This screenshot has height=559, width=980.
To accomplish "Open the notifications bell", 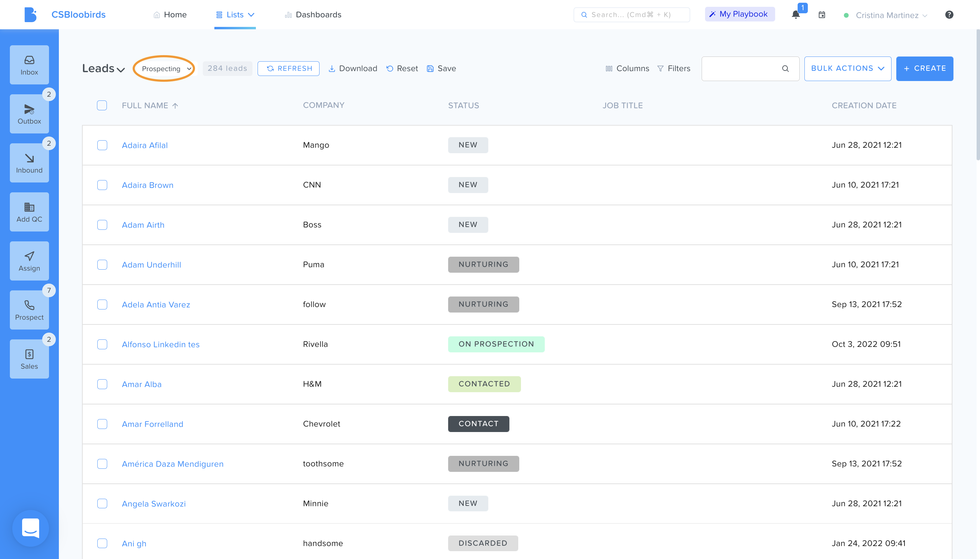I will (796, 15).
